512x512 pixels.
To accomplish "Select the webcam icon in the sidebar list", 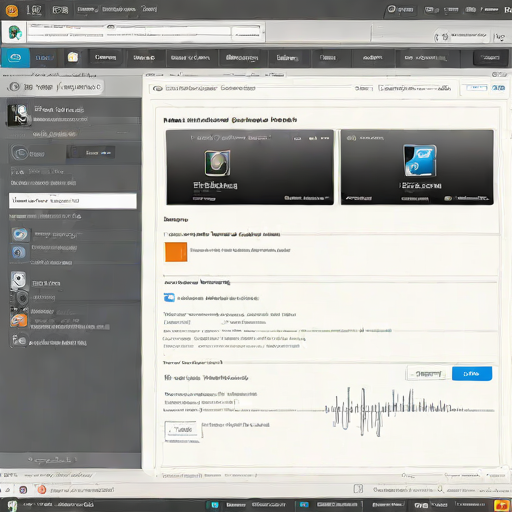I will 19,280.
